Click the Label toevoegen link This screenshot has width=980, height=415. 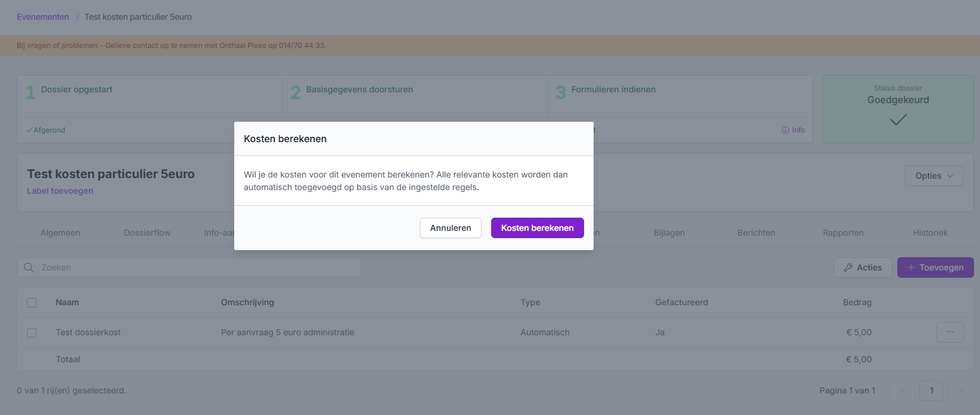pyautogui.click(x=60, y=191)
